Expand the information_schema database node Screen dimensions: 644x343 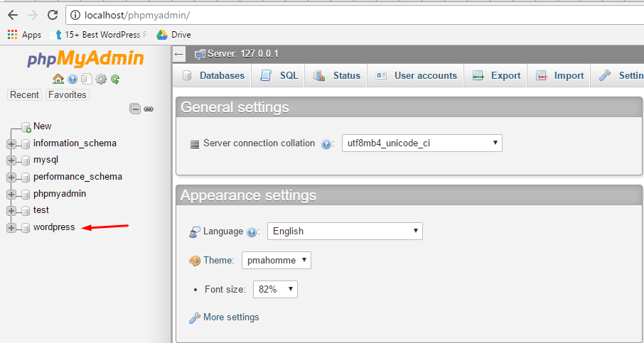point(11,144)
